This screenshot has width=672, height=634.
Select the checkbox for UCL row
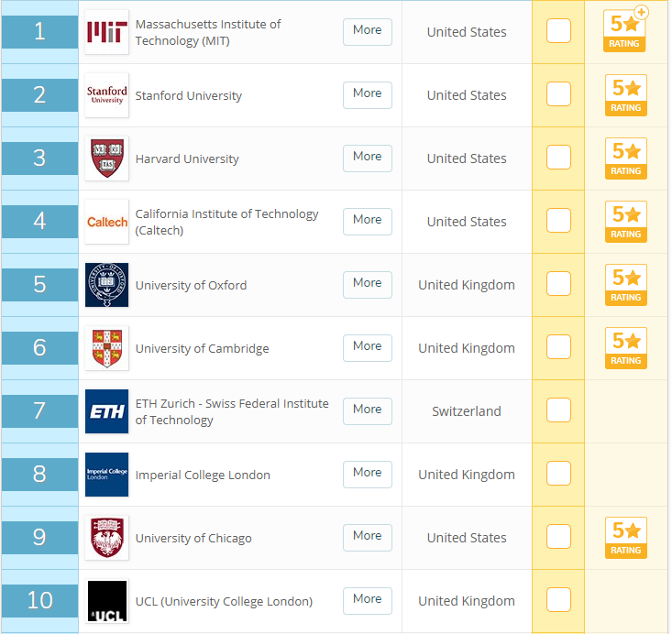pyautogui.click(x=558, y=600)
